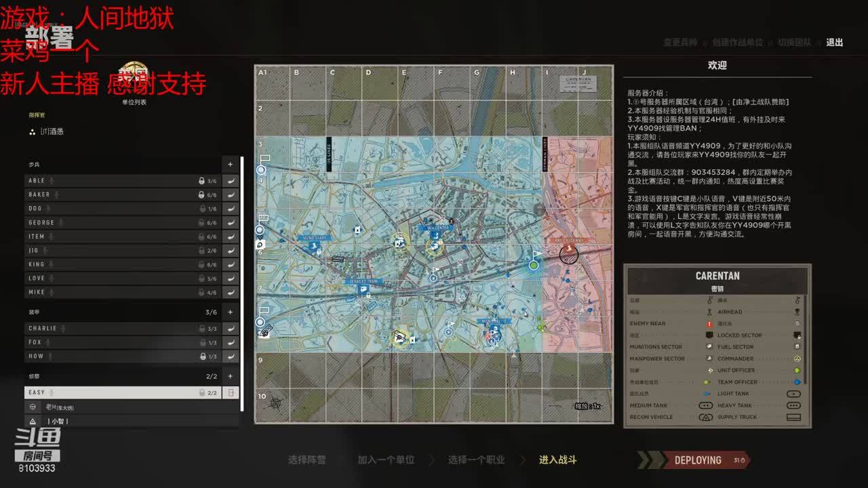Viewport: 868px width, 488px height.
Task: Open the 切换团队 menu item
Action: [x=795, y=42]
